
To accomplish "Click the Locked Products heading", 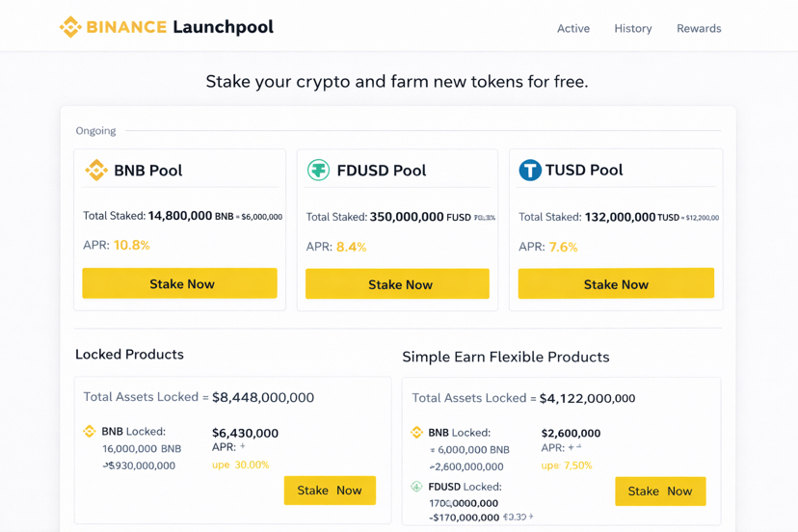I will (x=129, y=355).
